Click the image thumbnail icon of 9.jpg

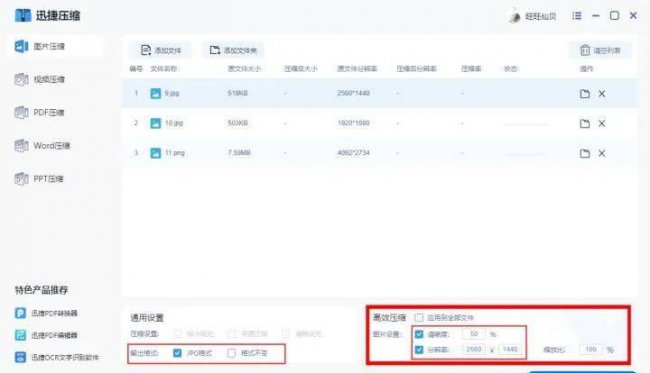pos(155,93)
